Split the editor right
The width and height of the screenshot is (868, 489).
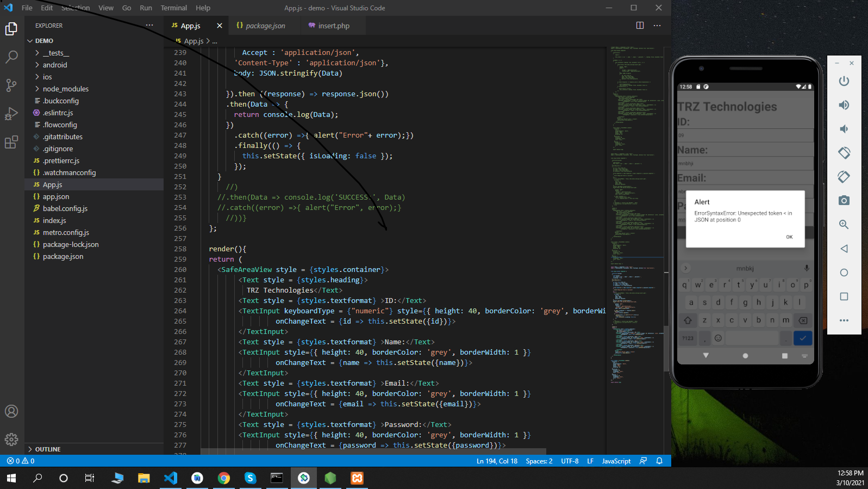[x=640, y=26]
